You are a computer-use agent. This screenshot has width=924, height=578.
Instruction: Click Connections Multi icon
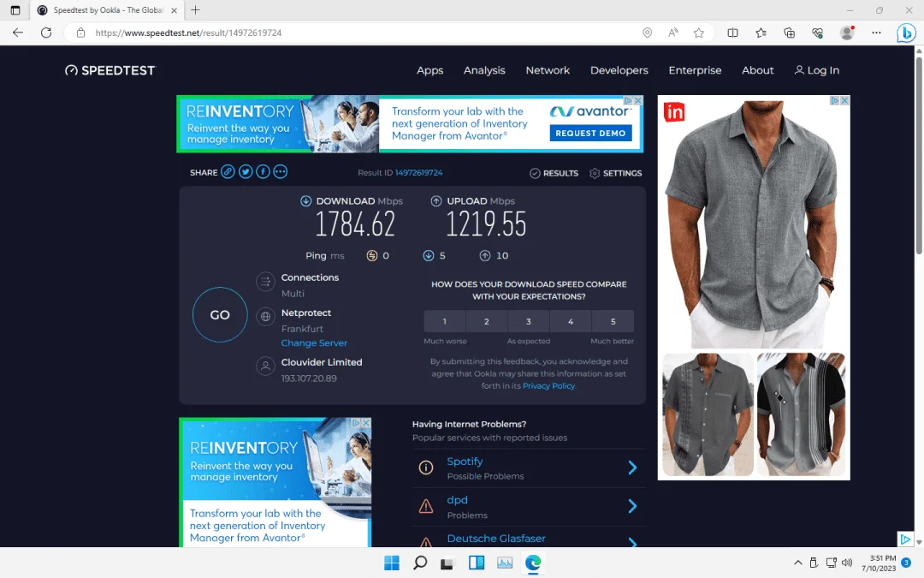pyautogui.click(x=266, y=282)
